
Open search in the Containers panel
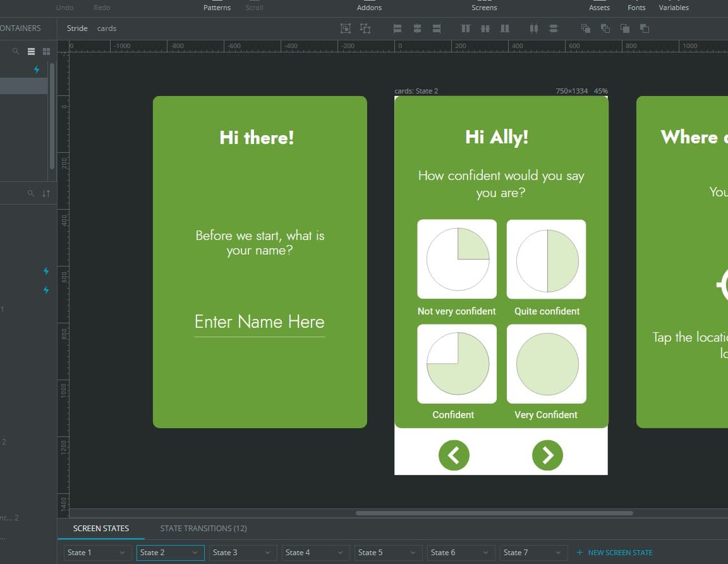click(15, 51)
